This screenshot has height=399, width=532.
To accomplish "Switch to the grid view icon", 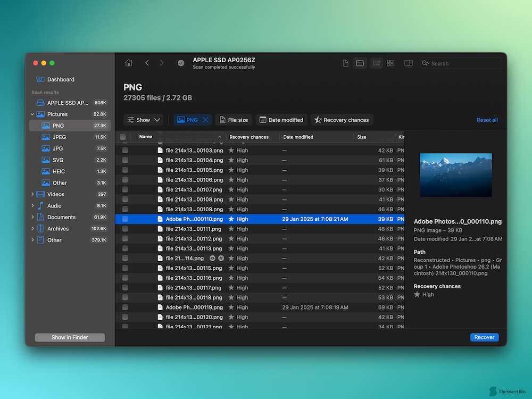I will point(390,63).
